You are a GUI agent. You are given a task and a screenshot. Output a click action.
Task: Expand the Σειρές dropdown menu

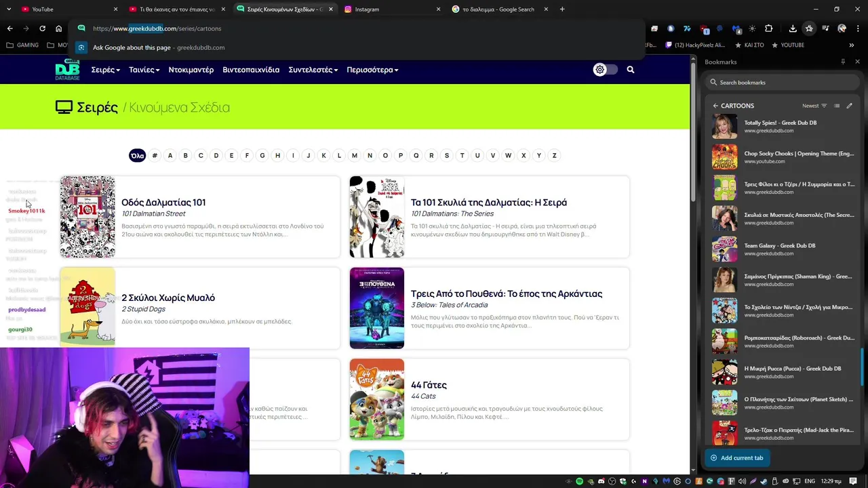(x=105, y=70)
